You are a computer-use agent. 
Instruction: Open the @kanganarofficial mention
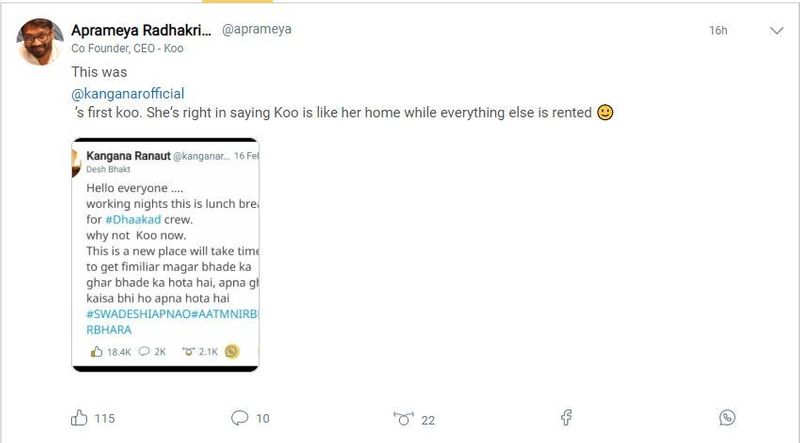point(128,93)
